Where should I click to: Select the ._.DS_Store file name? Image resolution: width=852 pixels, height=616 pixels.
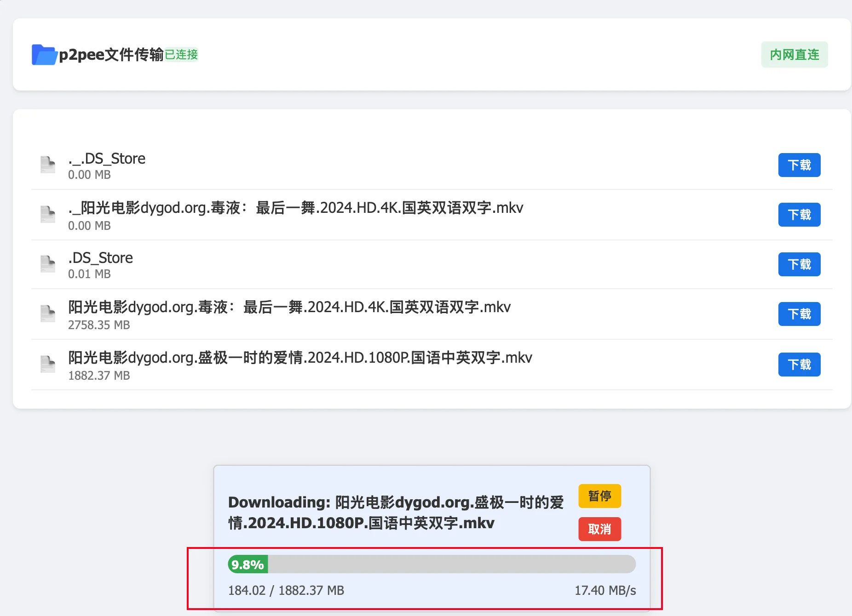(107, 159)
